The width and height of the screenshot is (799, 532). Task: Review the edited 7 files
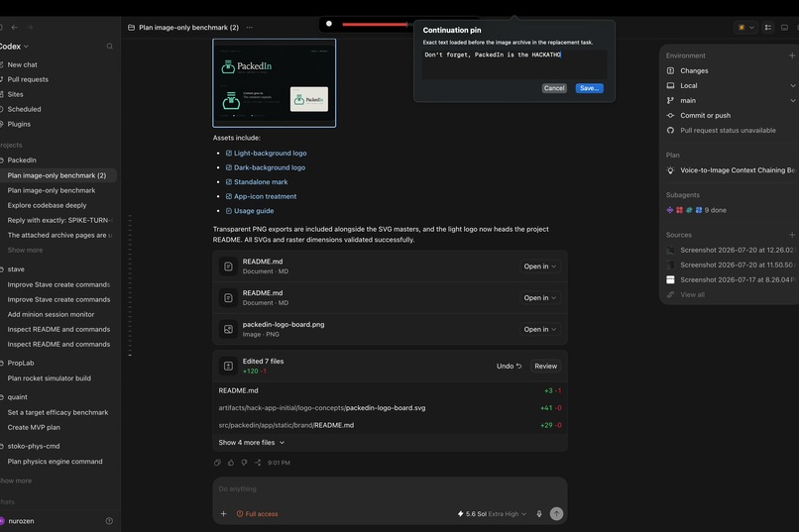coord(546,366)
